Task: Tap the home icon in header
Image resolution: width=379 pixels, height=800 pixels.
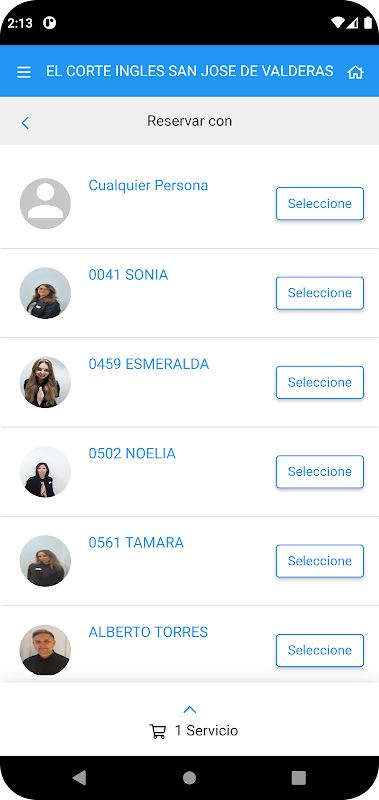Action: pyautogui.click(x=355, y=72)
